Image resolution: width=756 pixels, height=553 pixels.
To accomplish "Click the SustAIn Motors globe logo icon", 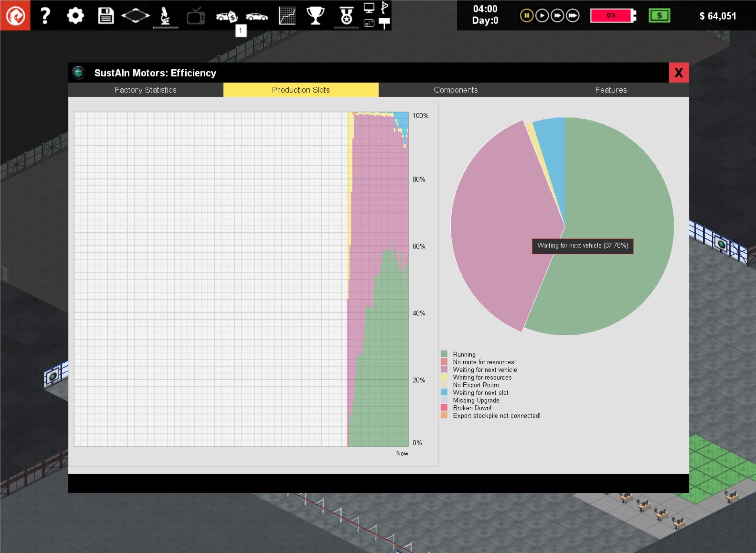I will pyautogui.click(x=79, y=73).
